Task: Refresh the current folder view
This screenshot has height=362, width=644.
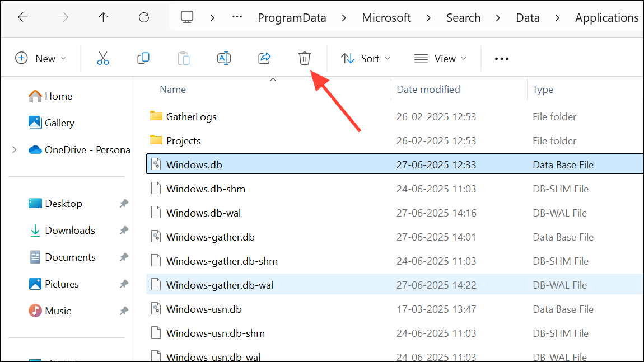Action: pos(144,17)
